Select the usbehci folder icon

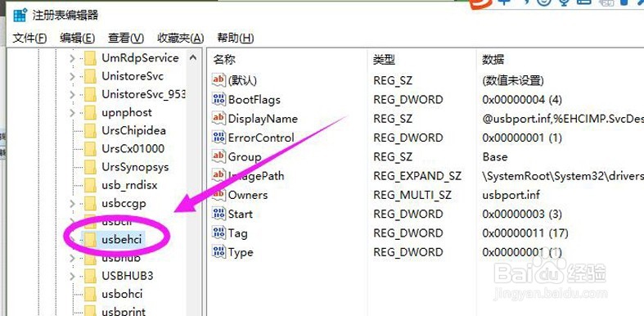coord(90,240)
